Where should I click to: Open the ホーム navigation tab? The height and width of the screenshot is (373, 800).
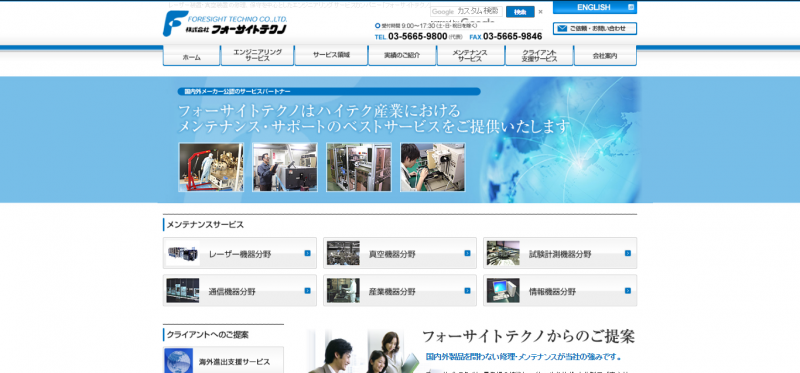point(191,56)
